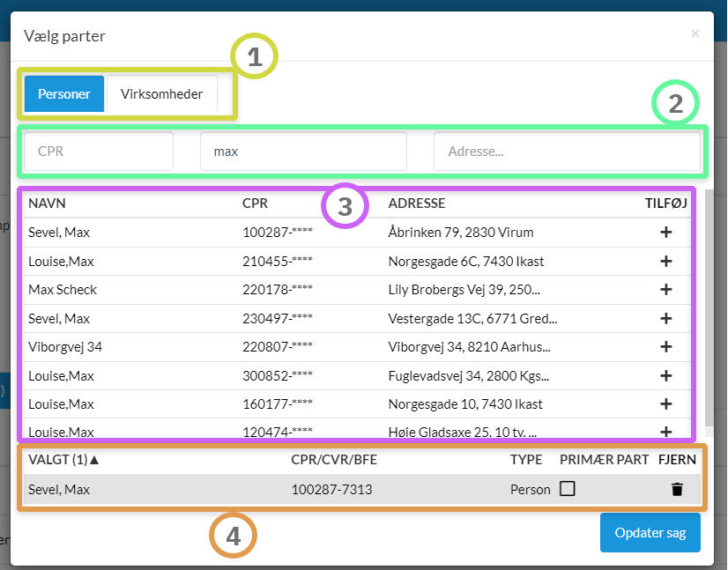The height and width of the screenshot is (570, 728).
Task: Add Sevel, Max from Åbrinken 79
Action: coord(666,233)
